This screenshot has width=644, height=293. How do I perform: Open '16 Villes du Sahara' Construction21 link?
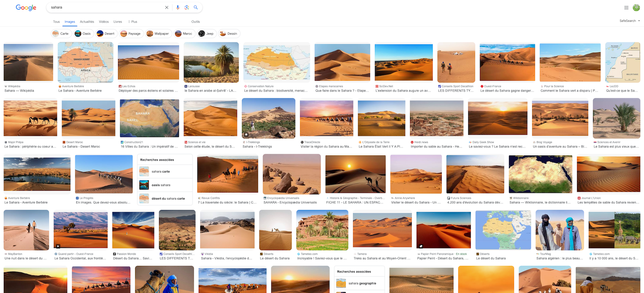point(150,146)
